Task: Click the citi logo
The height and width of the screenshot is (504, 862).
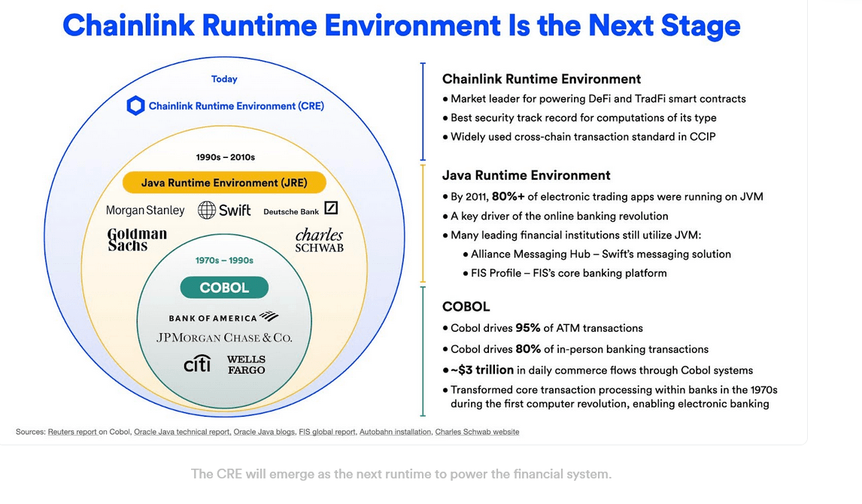Action: click(197, 363)
